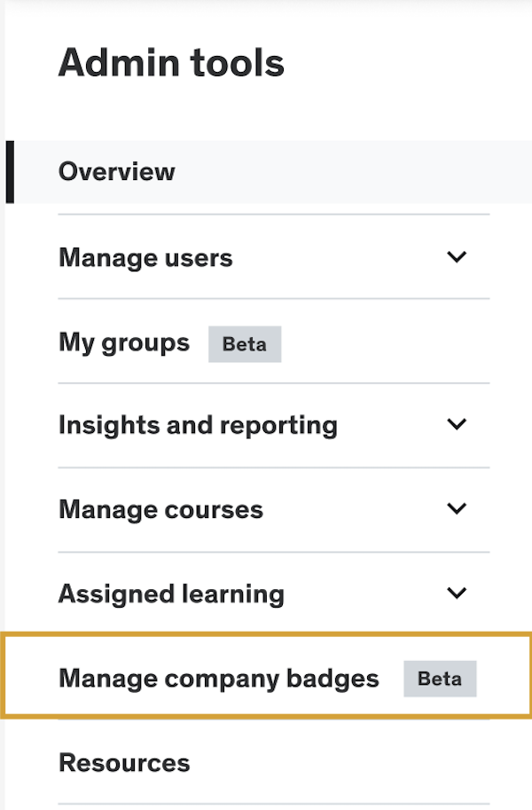Select the Manage users label
Screen dimensions: 532x810
[x=145, y=258]
